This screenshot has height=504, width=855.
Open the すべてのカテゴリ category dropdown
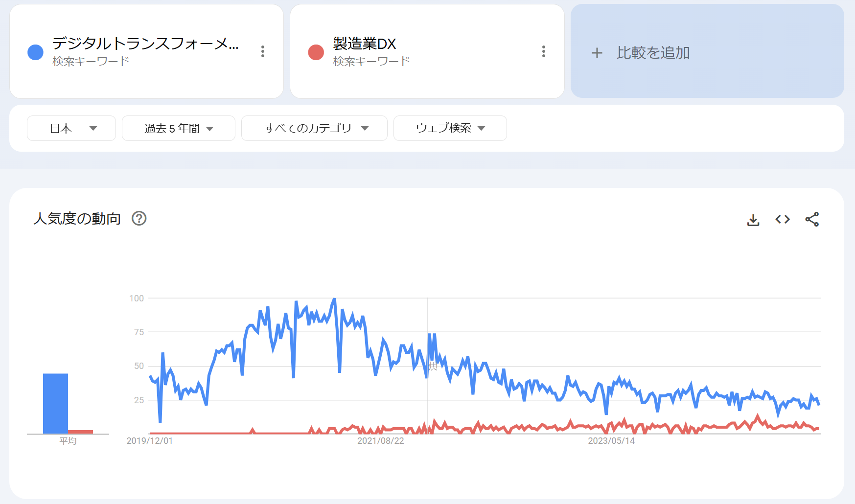click(x=314, y=128)
